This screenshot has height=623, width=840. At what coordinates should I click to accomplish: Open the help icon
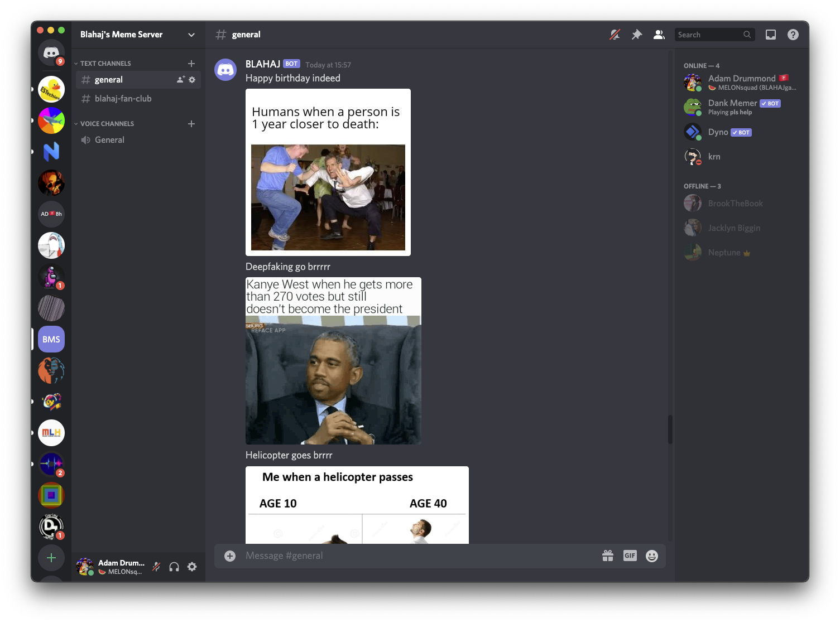point(793,35)
